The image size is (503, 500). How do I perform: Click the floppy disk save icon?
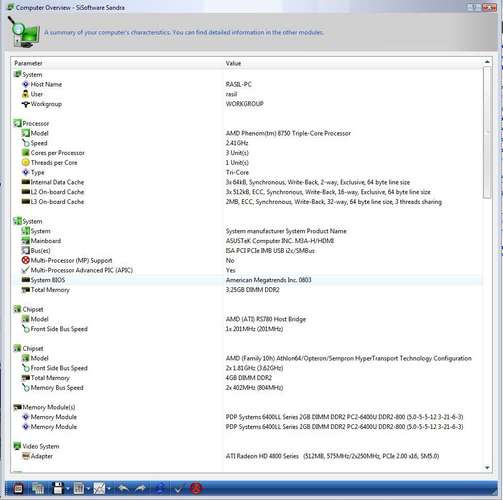click(58, 488)
